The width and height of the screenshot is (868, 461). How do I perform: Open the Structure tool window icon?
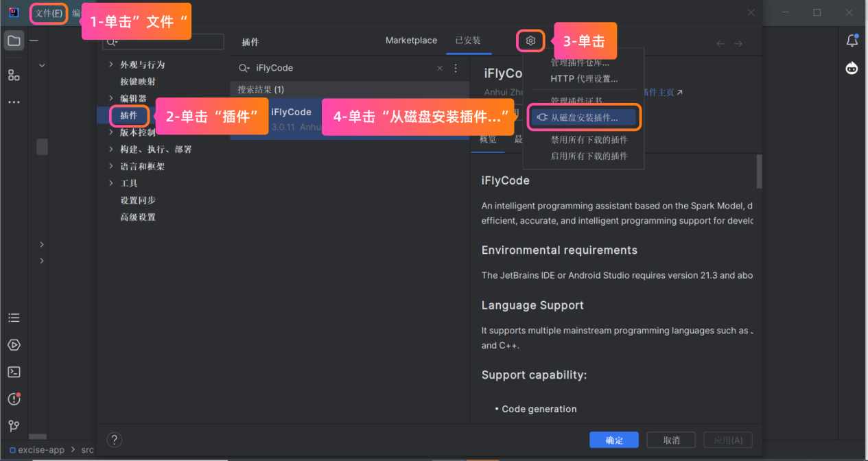tap(14, 75)
